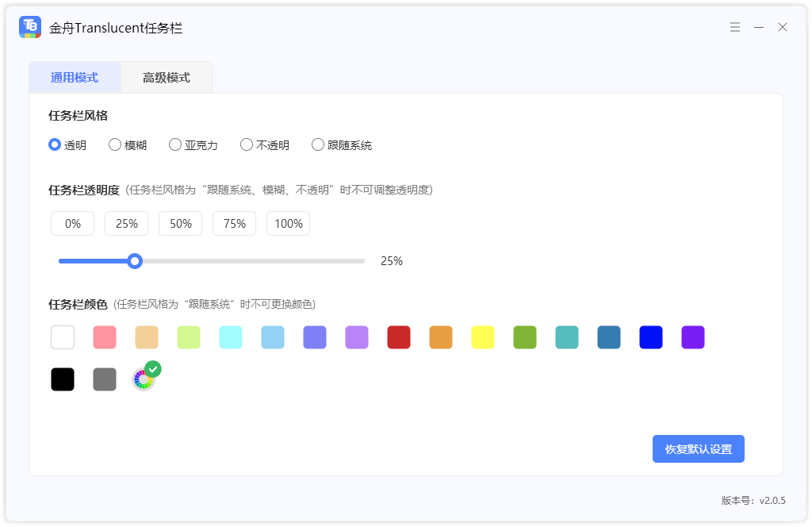Set transparency to 50% preset
This screenshot has width=812, height=527.
tap(181, 224)
